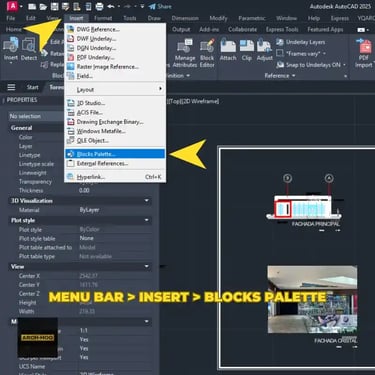375x375 pixels.
Task: Open the AutoCAD application menu button
Action: click(x=12, y=6)
